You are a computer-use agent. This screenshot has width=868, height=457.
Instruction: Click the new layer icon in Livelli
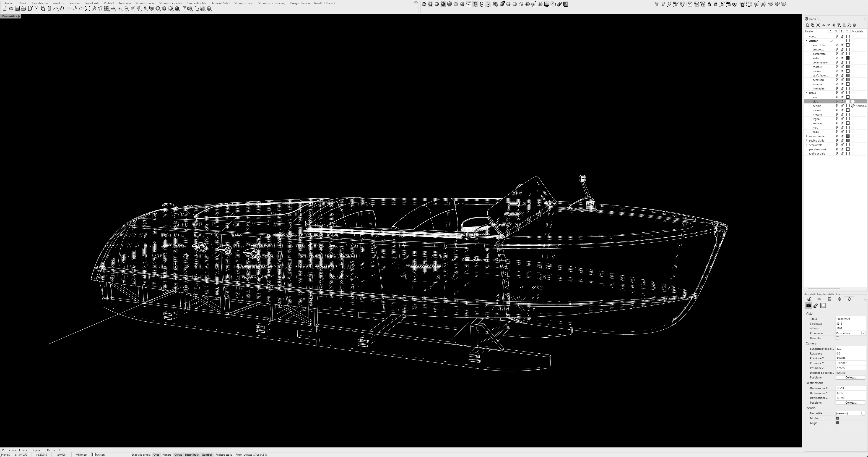point(807,25)
